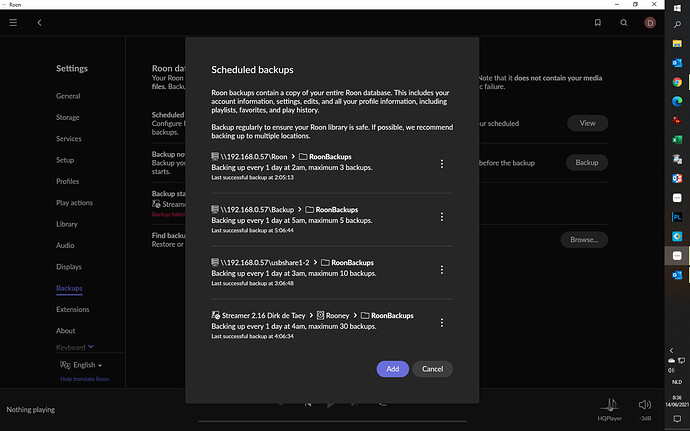Open Extensions settings section

(x=73, y=309)
